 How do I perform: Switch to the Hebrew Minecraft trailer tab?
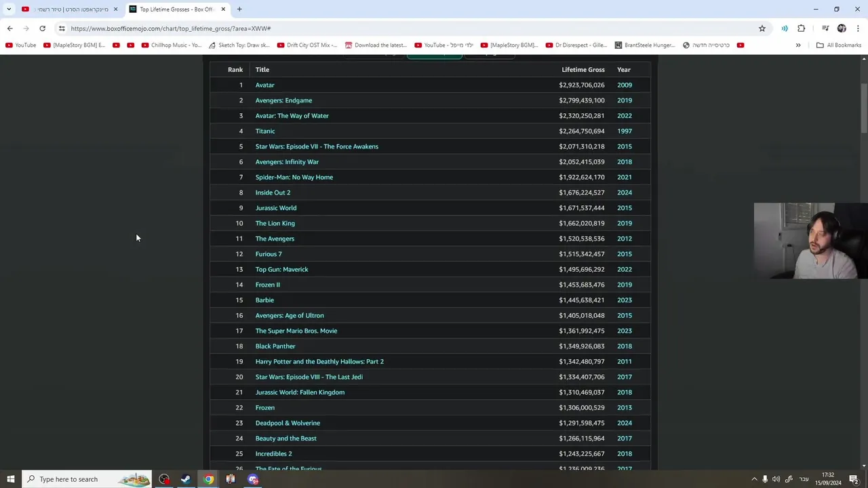pyautogui.click(x=71, y=9)
